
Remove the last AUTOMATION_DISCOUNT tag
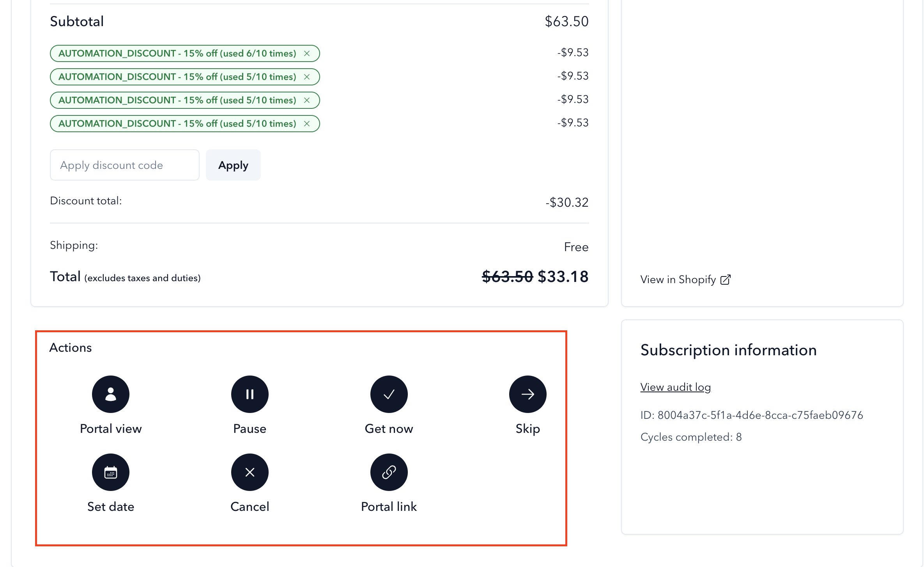(x=307, y=124)
